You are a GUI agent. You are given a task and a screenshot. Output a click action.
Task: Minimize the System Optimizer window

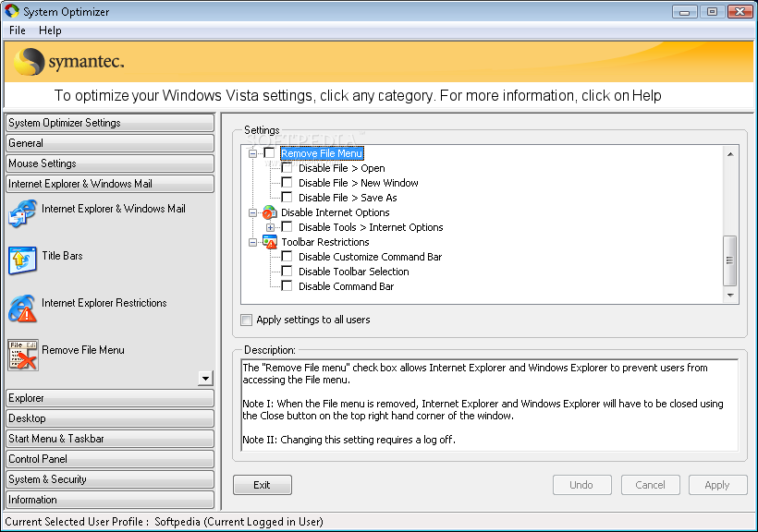click(x=685, y=11)
